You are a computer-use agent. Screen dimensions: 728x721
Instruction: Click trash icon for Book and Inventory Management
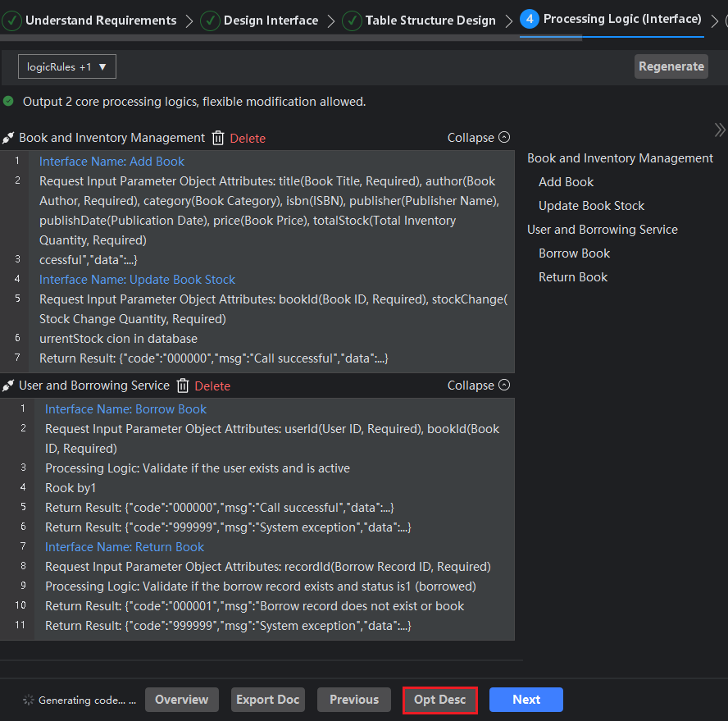click(x=218, y=138)
